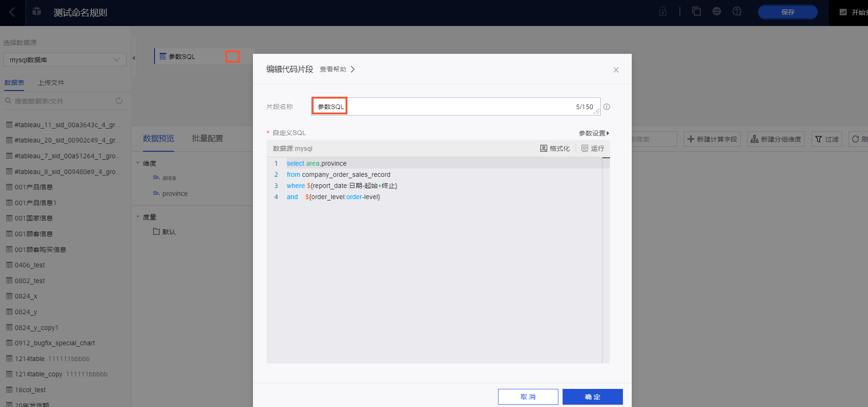Click the copy duplicate icon
The image size is (868, 407).
pos(696,12)
